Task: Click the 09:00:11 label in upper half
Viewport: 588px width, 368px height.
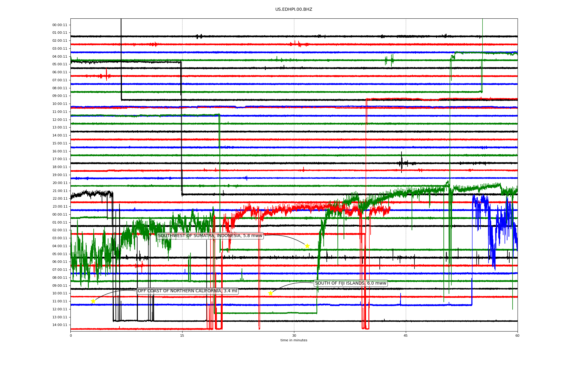Action: (x=60, y=96)
